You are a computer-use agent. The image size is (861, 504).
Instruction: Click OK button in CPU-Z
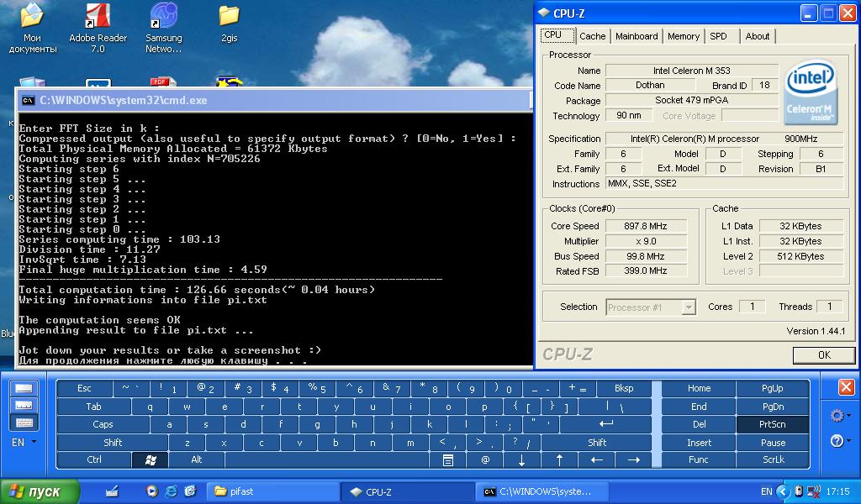click(824, 354)
